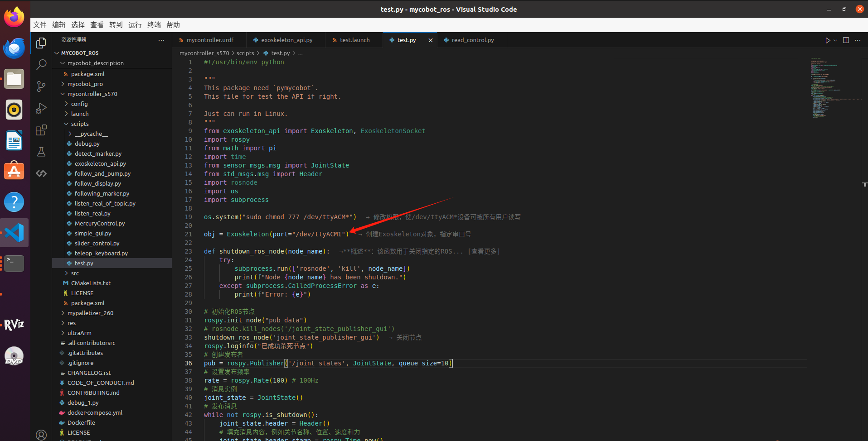Select mycontroller_s570 in the breadcrumb path
This screenshot has height=441, width=868.
coord(204,53)
